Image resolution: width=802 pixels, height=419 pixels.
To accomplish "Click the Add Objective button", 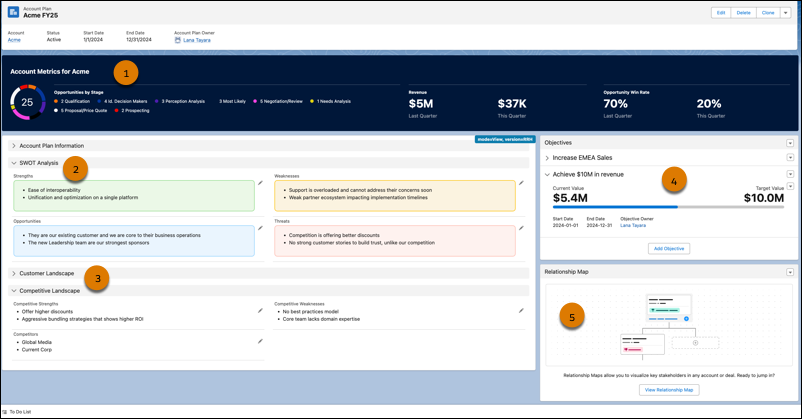I will tap(668, 248).
